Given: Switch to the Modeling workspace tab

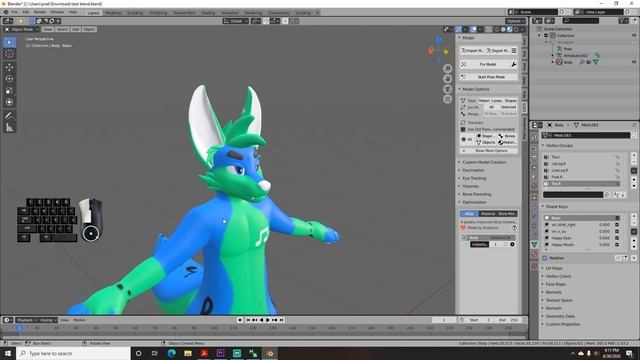Looking at the screenshot, I should 113,13.
